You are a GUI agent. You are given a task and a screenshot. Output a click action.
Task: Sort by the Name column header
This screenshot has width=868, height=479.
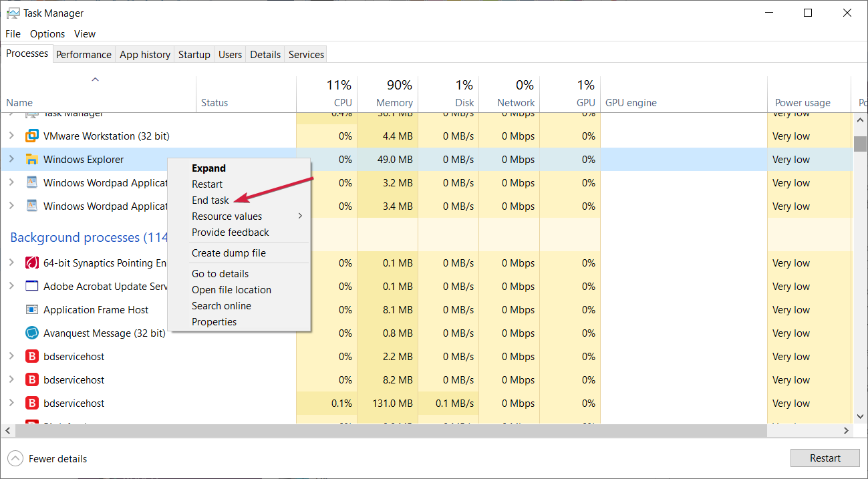98,94
